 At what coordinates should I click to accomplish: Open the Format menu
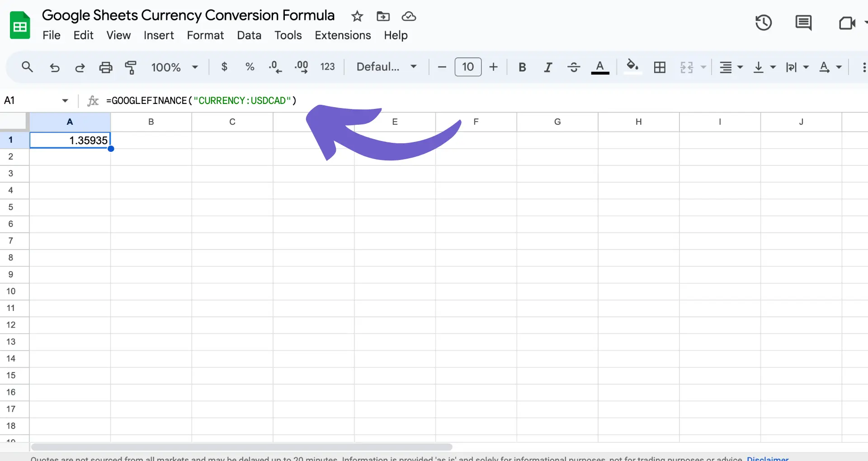click(205, 35)
